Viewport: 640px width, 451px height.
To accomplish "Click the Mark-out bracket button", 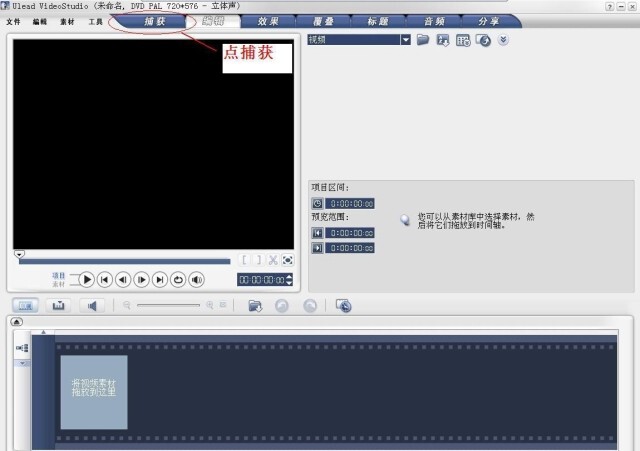I will [x=258, y=260].
